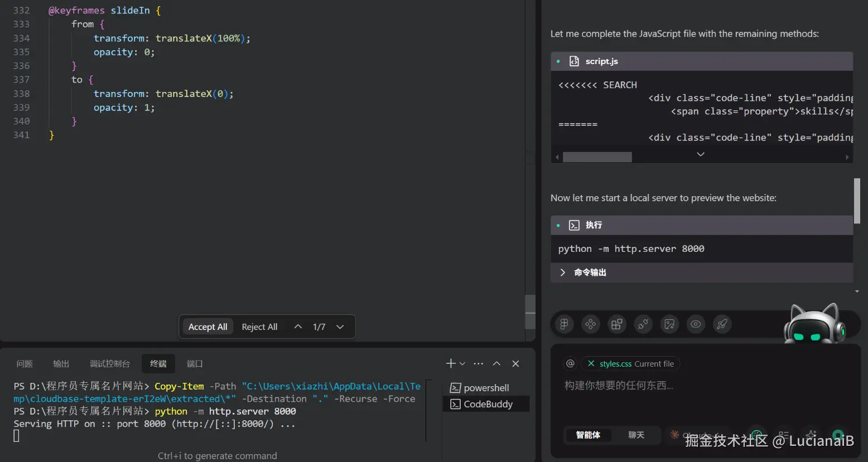Click the editor vertical scrollbar thumb
This screenshot has height=462, width=868.
point(531,312)
